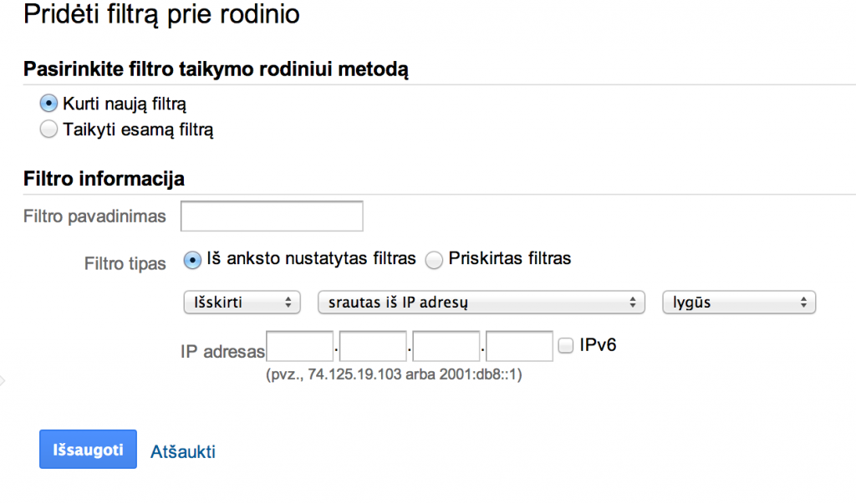Click the Filtro pavadinimas label text
The width and height of the screenshot is (856, 504).
[94, 216]
